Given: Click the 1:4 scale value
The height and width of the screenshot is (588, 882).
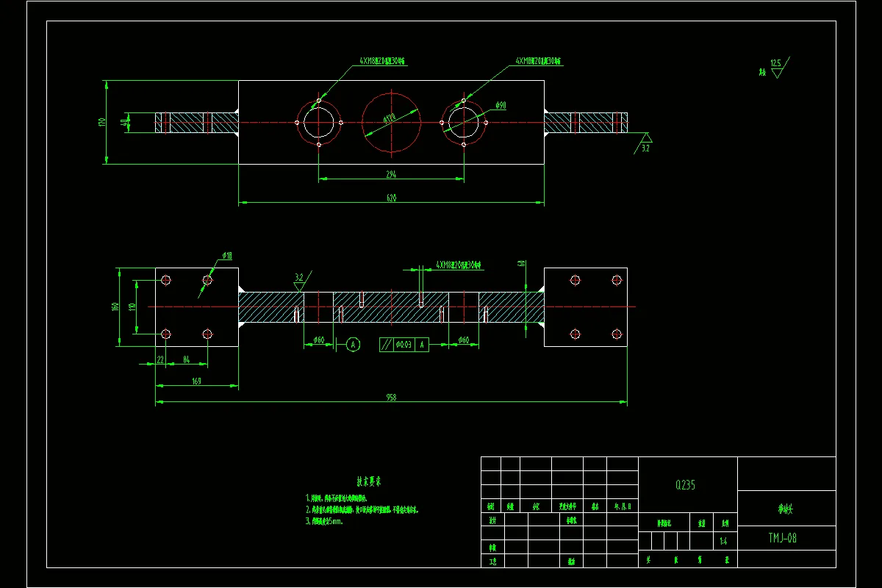Looking at the screenshot, I should (x=723, y=542).
